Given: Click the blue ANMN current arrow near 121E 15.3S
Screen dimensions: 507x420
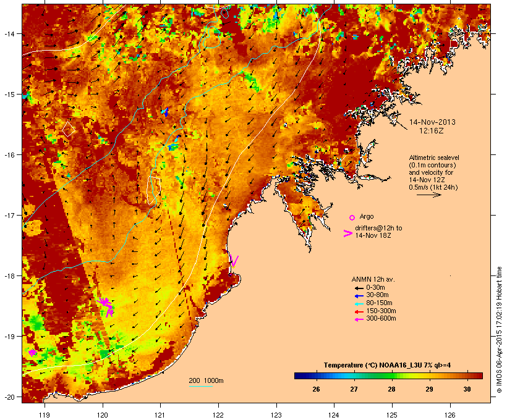Looking at the screenshot, I should (x=165, y=112).
